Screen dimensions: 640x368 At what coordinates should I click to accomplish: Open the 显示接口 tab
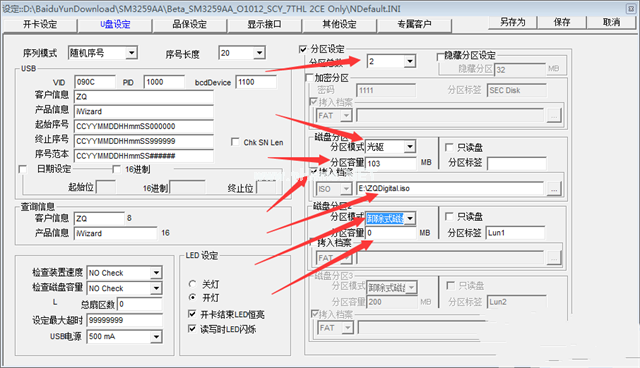264,24
